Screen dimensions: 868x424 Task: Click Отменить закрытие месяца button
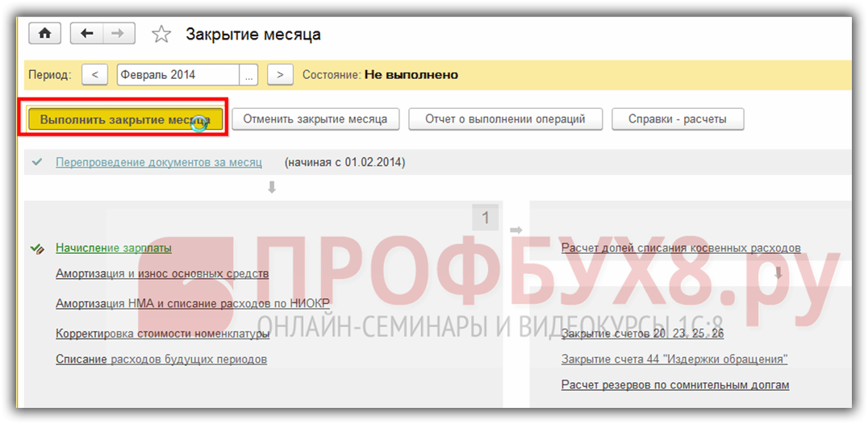(x=315, y=119)
